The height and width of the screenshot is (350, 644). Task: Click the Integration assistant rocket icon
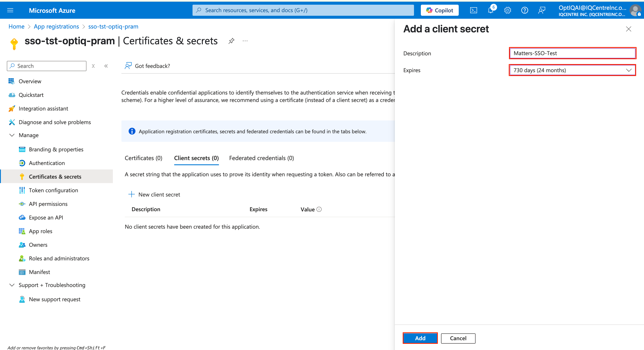[11, 109]
